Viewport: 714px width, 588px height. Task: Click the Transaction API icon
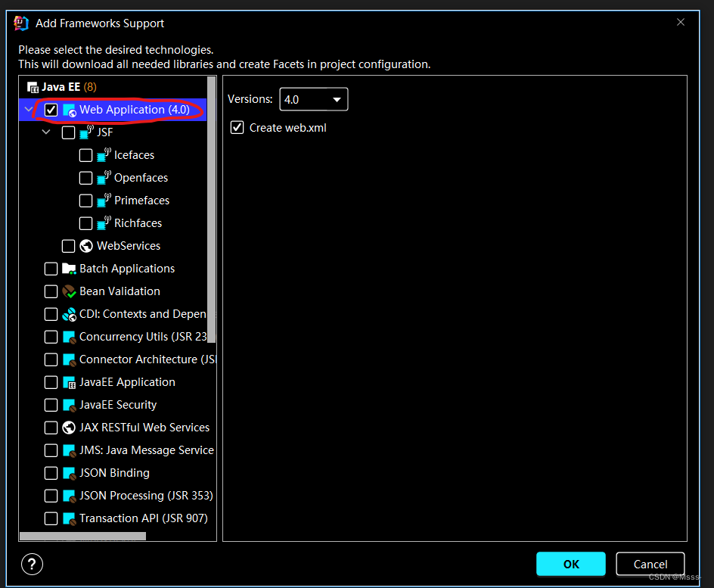[69, 519]
